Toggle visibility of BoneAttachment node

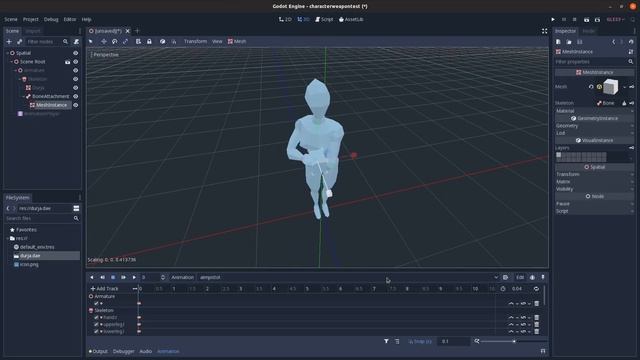click(x=76, y=96)
